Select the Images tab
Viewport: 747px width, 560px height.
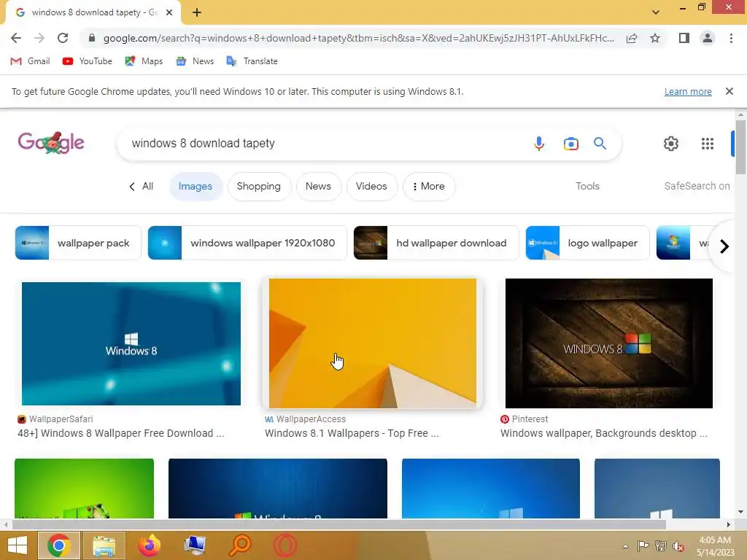[196, 186]
